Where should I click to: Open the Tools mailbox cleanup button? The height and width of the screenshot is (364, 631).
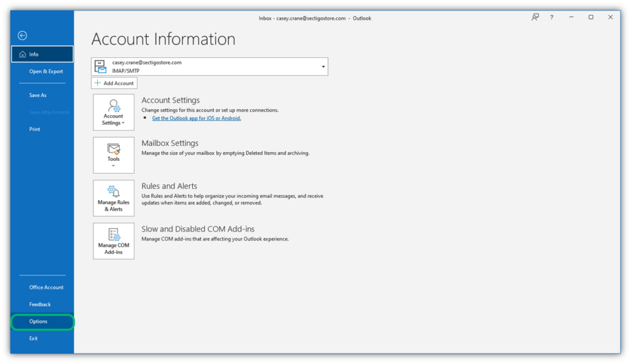[x=113, y=155]
